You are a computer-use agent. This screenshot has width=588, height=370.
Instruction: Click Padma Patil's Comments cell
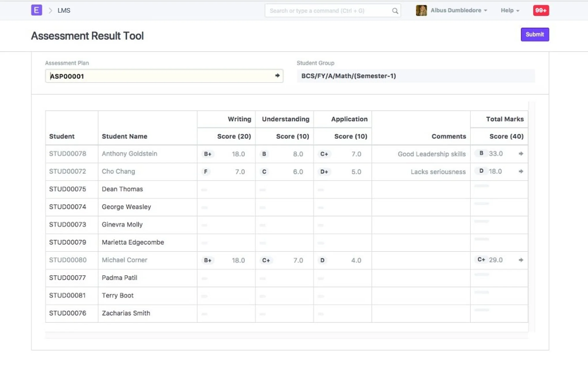[421, 278]
